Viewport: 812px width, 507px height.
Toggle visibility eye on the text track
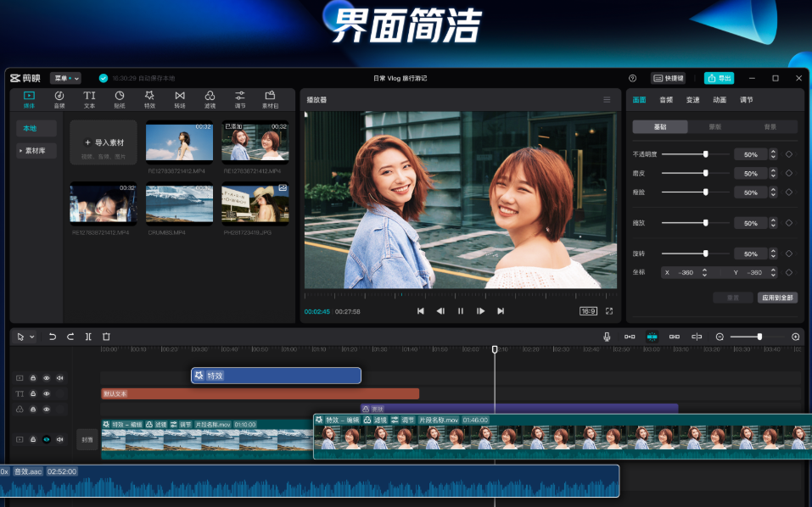click(x=47, y=393)
